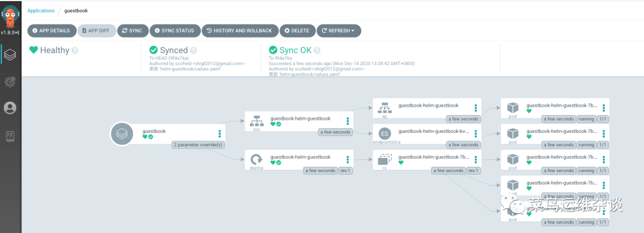This screenshot has height=233, width=644.
Task: Click the guestbook application node icon
Action: click(122, 133)
